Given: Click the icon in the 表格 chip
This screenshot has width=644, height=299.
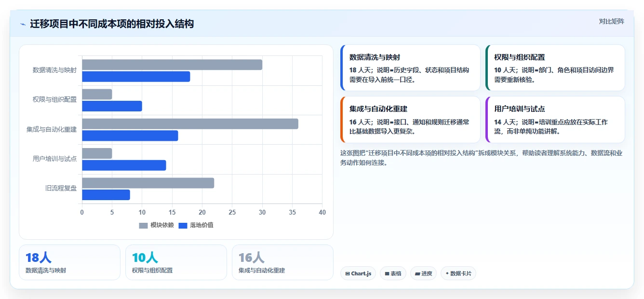Looking at the screenshot, I should (387, 273).
